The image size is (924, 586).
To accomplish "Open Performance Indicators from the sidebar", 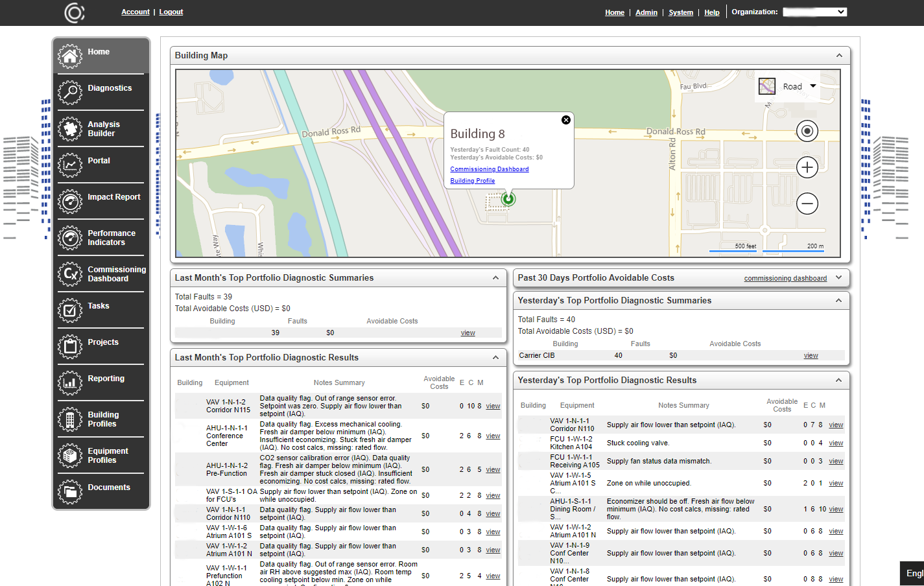I will pos(70,237).
